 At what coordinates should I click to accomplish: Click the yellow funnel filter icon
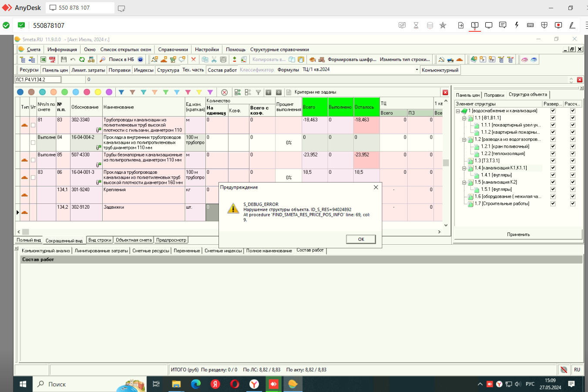pyautogui.click(x=199, y=92)
